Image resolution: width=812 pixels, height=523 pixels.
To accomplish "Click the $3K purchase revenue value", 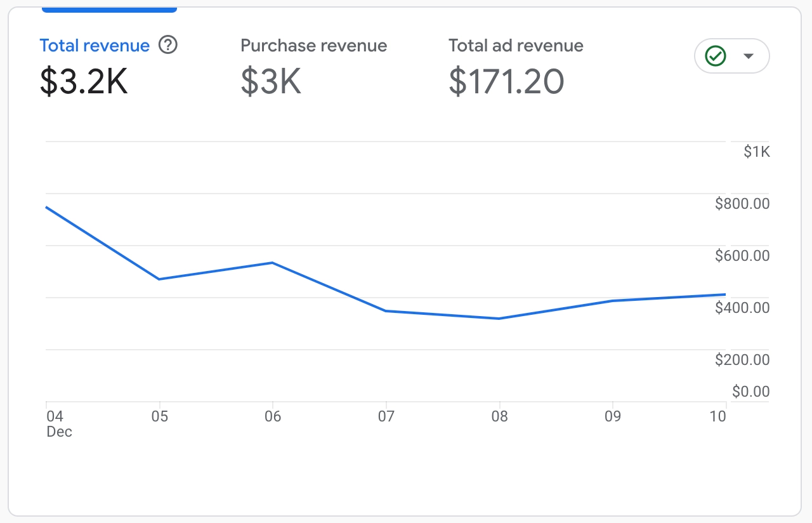I will click(271, 82).
